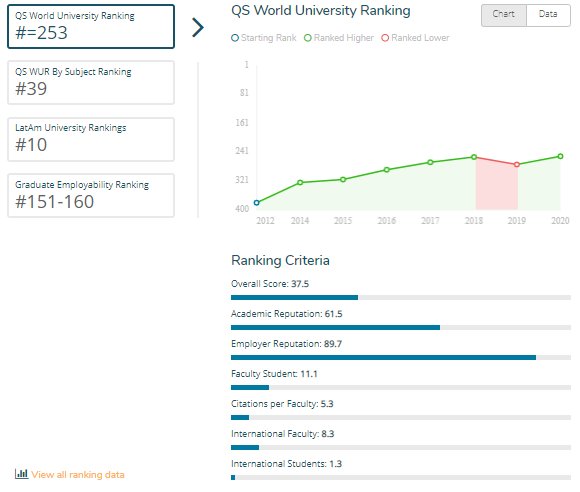Click the 2012 starting rank data point

pyautogui.click(x=257, y=203)
